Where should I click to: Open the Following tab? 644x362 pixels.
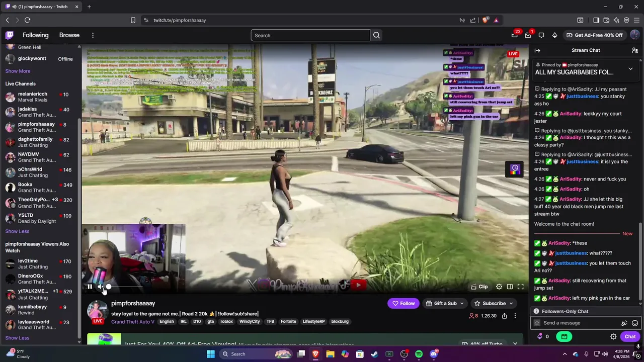[36, 35]
